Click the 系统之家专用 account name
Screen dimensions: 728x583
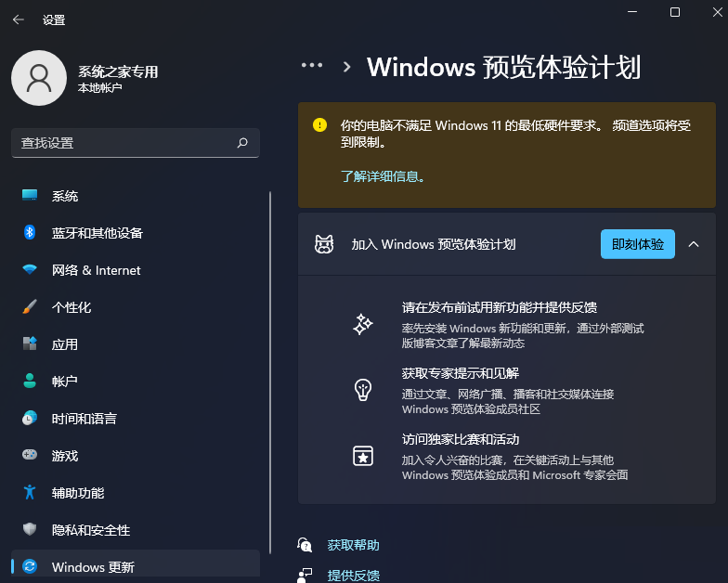(118, 71)
